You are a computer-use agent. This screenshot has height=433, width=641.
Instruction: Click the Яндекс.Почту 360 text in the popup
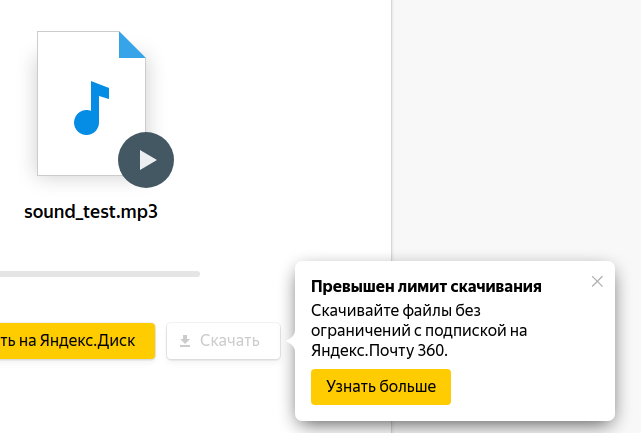pyautogui.click(x=379, y=351)
